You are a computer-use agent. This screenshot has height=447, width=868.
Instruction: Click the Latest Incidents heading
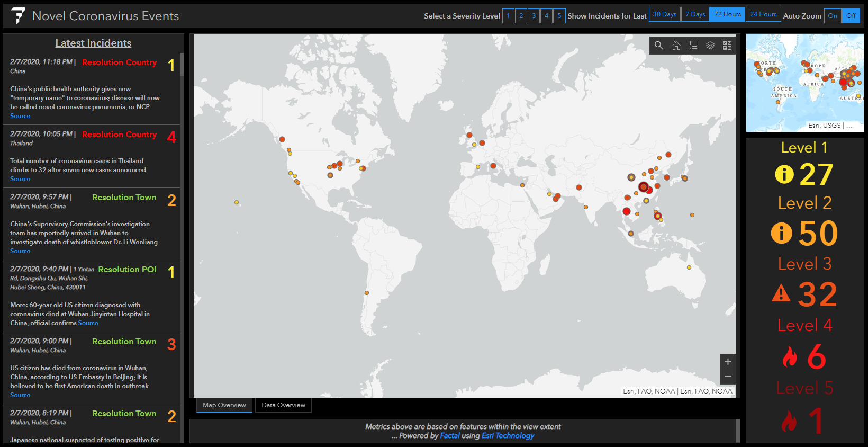click(x=93, y=43)
